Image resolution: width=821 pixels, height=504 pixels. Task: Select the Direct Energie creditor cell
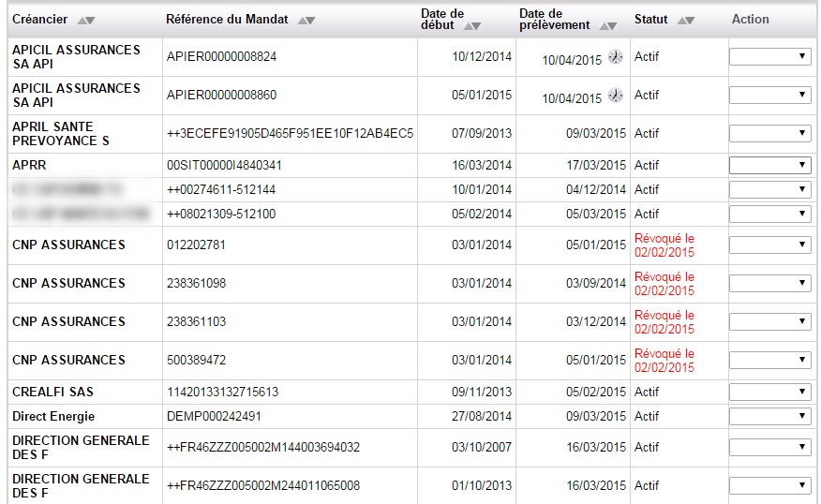53,417
